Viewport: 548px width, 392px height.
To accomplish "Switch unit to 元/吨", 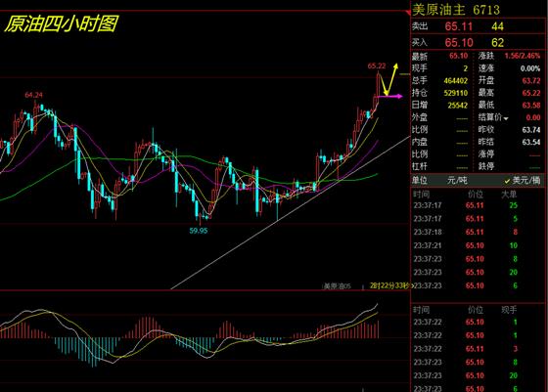I will [457, 181].
